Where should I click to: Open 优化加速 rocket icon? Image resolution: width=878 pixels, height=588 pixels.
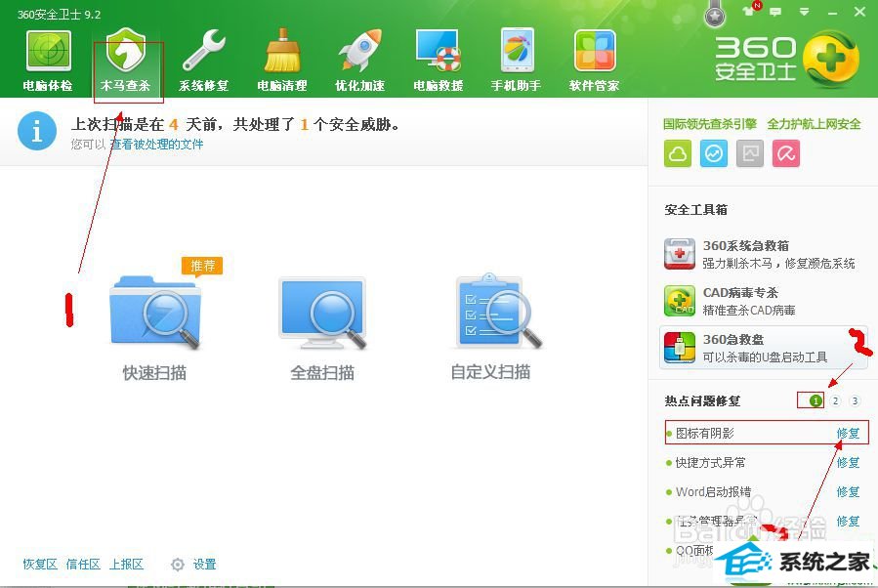tap(360, 51)
